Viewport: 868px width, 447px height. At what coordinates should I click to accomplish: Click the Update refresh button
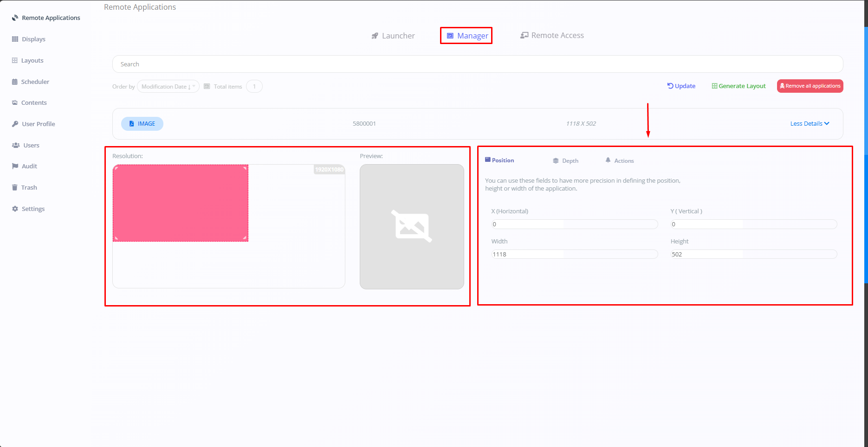(681, 86)
